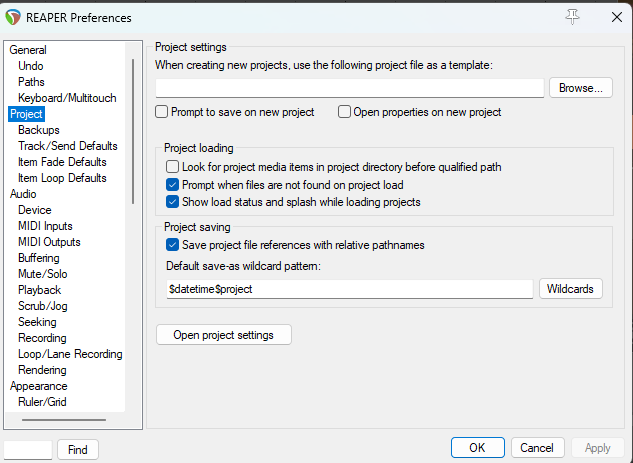This screenshot has width=633, height=463.
Task: Open Item Fade Defaults page
Action: pos(62,162)
